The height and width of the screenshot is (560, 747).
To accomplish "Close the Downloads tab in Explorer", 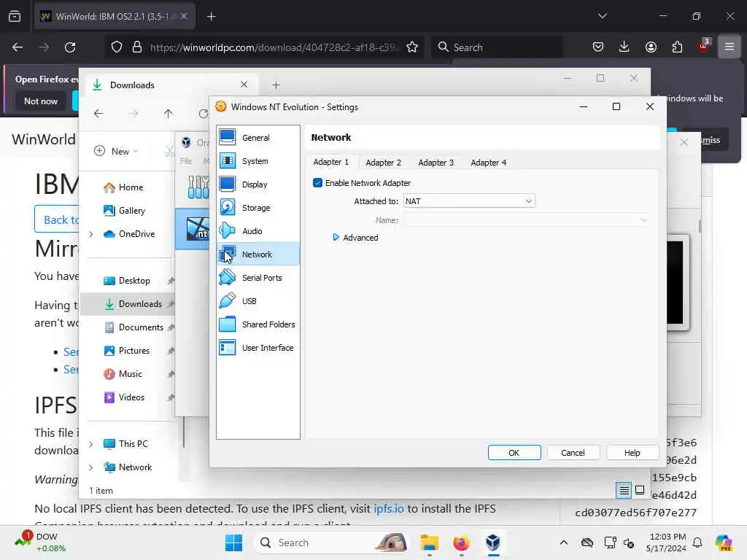I will pyautogui.click(x=244, y=85).
